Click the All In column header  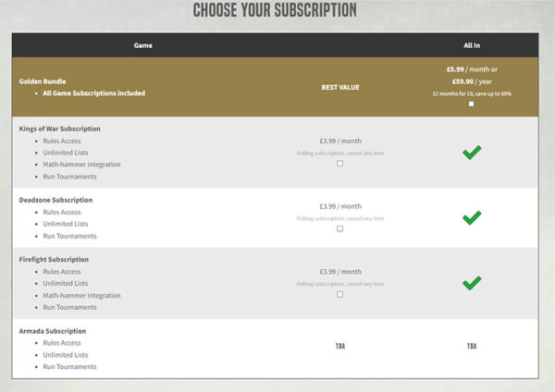472,44
